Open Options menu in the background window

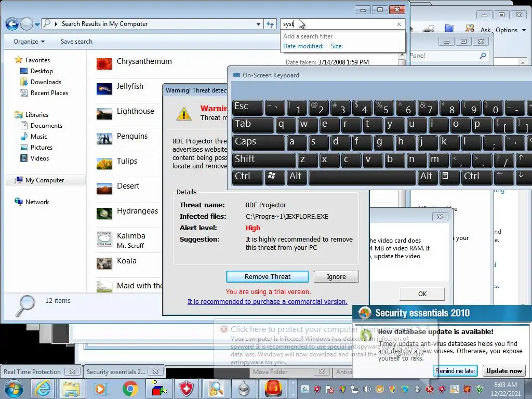510,30
